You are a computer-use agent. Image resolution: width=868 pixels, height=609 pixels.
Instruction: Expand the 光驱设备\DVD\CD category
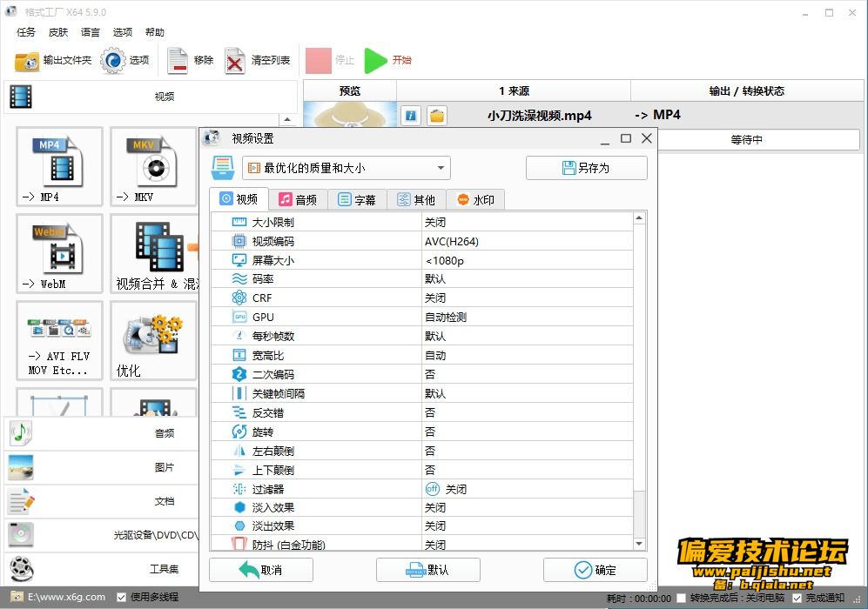click(101, 535)
